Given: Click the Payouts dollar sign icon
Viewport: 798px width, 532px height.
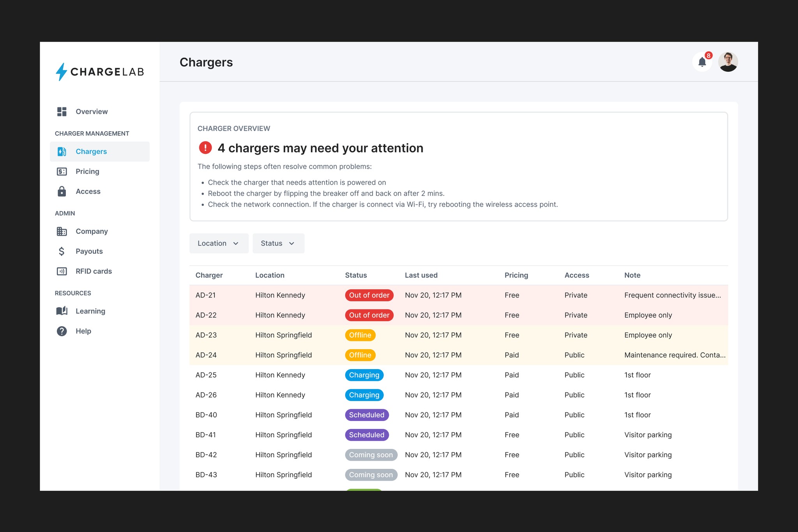Looking at the screenshot, I should [x=62, y=251].
